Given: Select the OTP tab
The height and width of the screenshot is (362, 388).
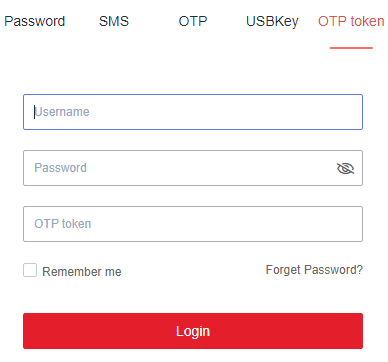Looking at the screenshot, I should [193, 21].
